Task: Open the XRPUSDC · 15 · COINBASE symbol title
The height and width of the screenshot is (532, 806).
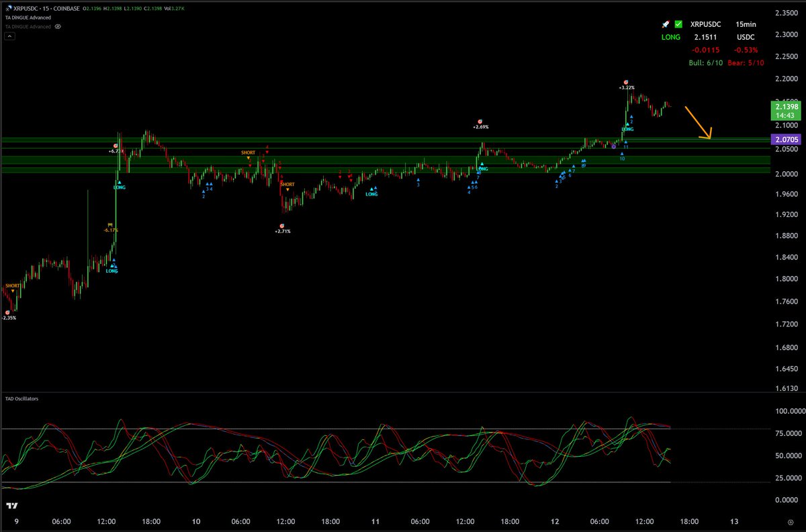Action: [x=46, y=8]
